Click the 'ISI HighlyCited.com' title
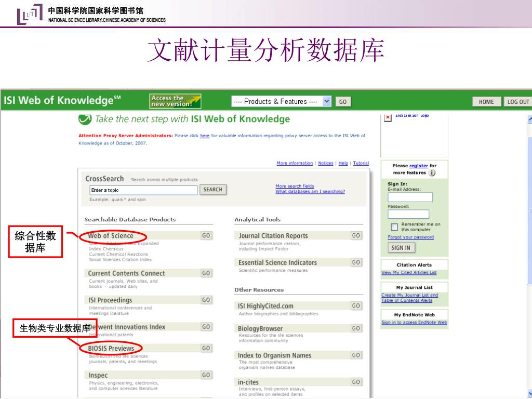 click(x=265, y=306)
